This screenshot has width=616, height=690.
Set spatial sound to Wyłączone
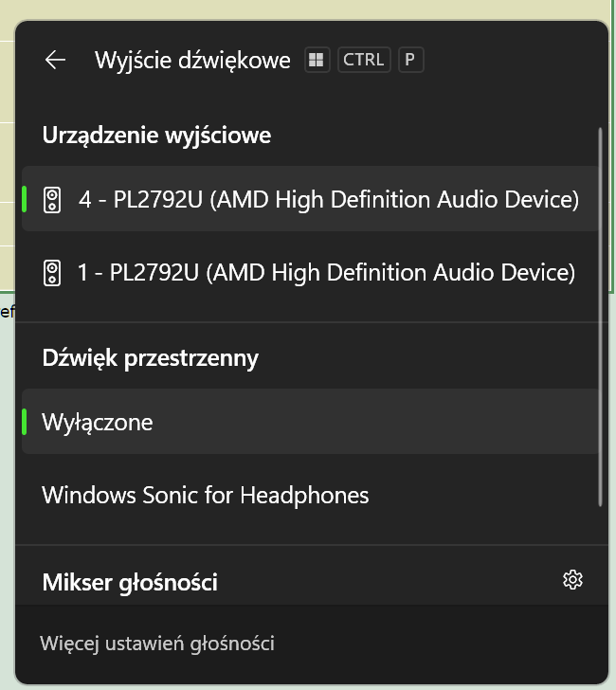tap(310, 422)
